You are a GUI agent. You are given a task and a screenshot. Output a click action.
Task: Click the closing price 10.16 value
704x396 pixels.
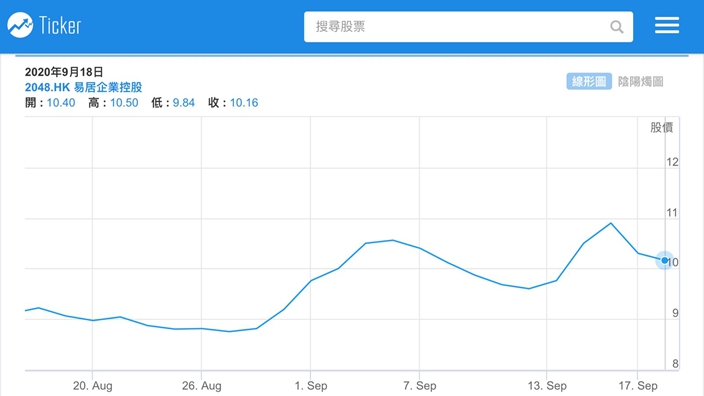[244, 103]
